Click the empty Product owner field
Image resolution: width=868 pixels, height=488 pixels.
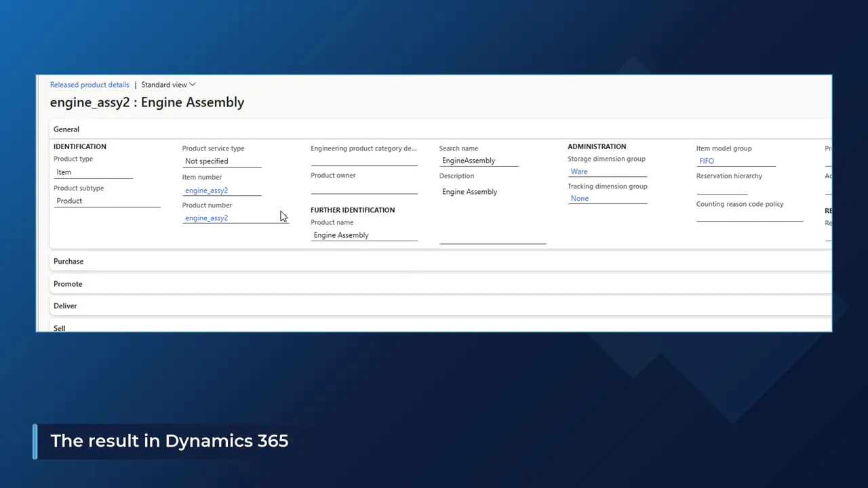click(x=364, y=188)
